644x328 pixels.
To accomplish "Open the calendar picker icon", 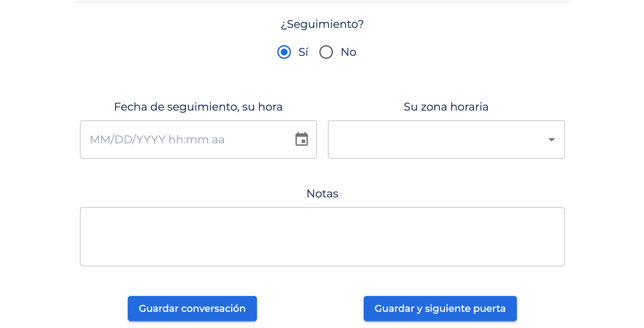I will 302,139.
